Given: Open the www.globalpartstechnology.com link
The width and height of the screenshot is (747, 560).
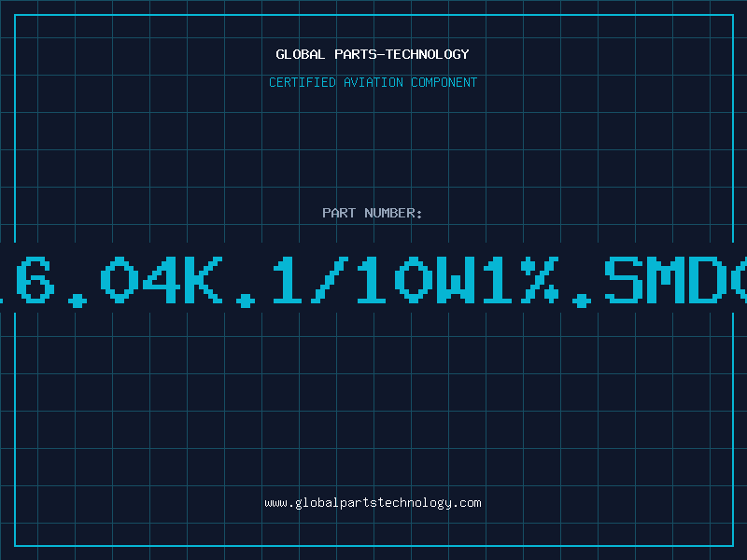Looking at the screenshot, I should [x=373, y=503].
